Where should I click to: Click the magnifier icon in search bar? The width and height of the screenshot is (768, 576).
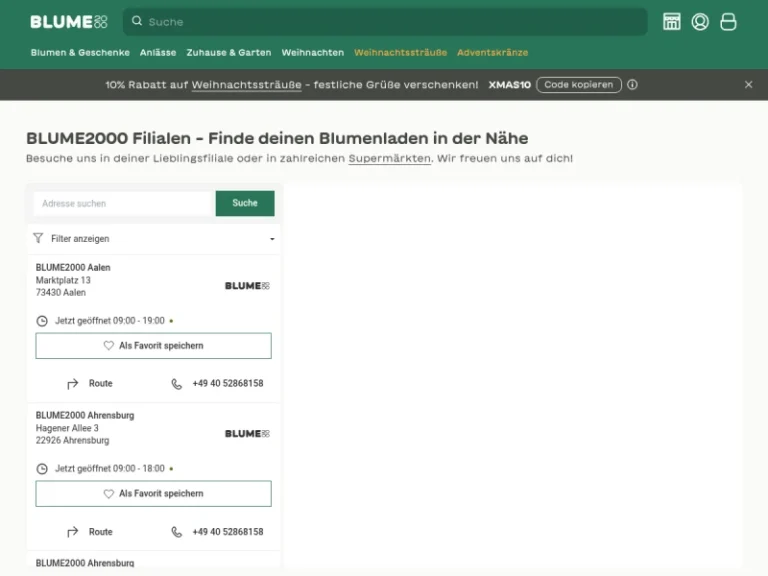tap(138, 22)
